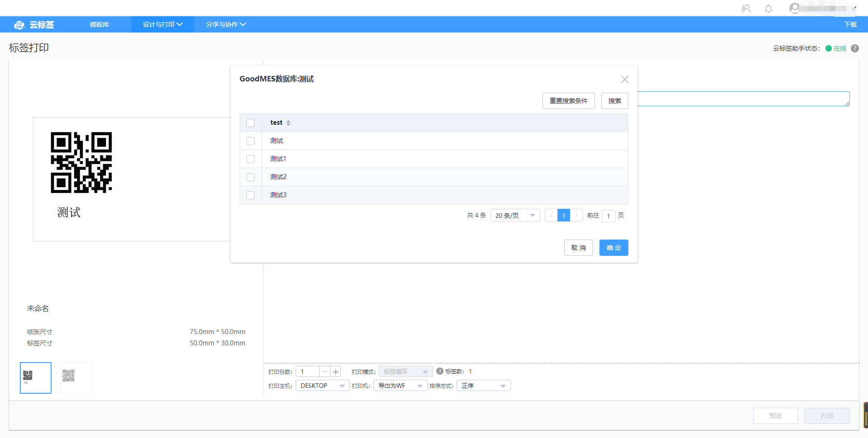Select the first label thumbnail

tap(36, 378)
